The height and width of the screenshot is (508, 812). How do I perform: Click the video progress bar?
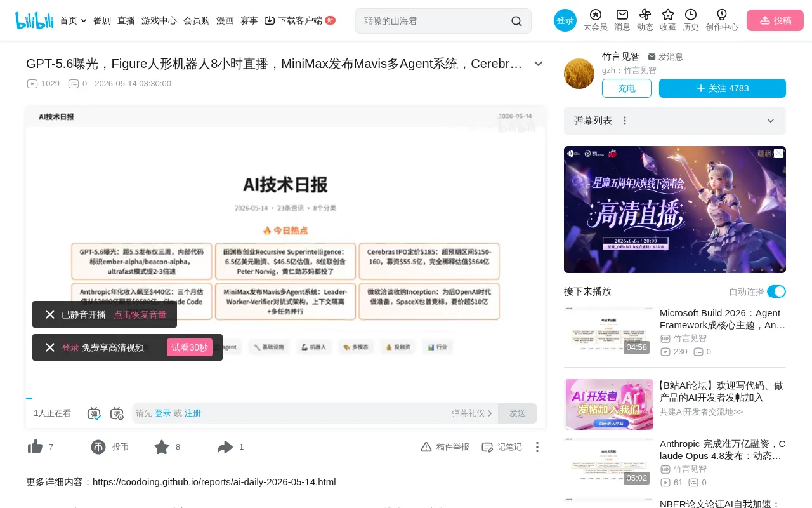tap(285, 398)
